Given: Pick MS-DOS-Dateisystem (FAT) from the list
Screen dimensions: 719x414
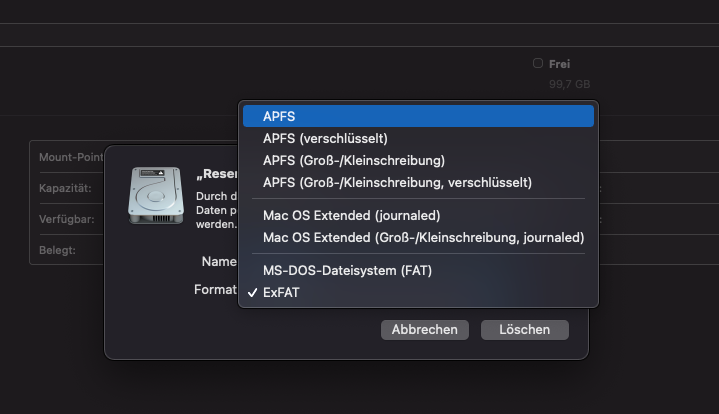Looking at the screenshot, I should coord(347,270).
